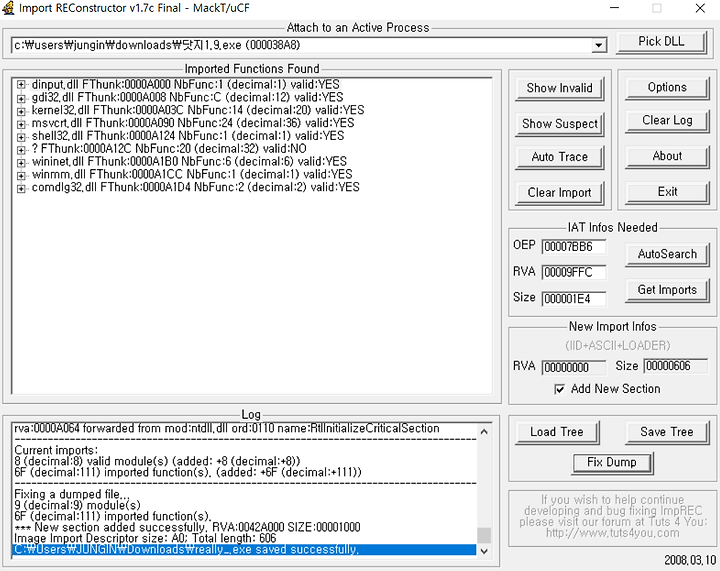Click the IAT RVA field showing 00009FFC
The height and width of the screenshot is (571, 720).
[x=574, y=273]
